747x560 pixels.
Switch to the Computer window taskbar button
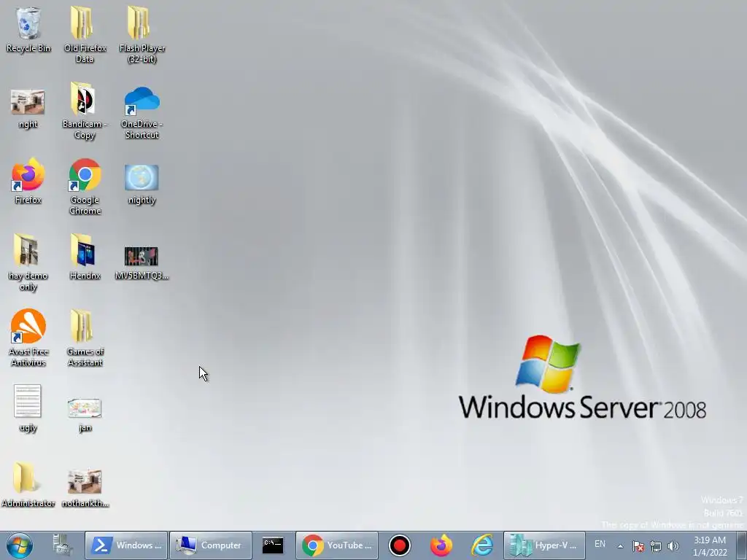point(211,545)
